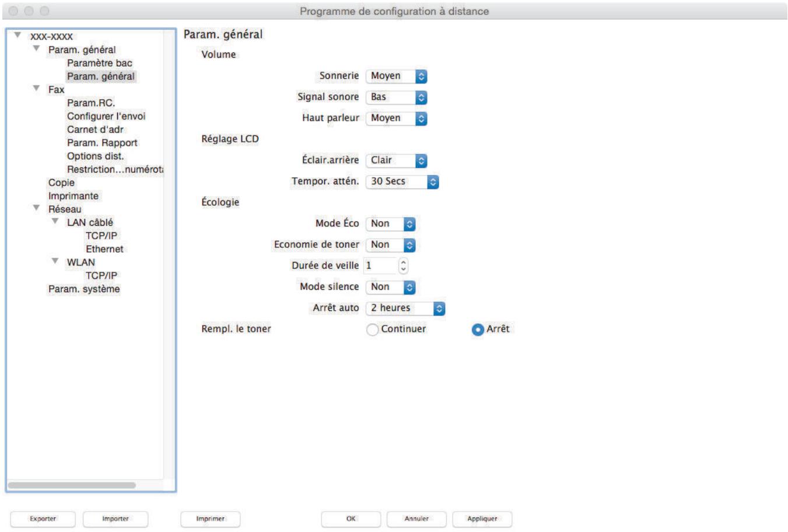The height and width of the screenshot is (532, 788).
Task: Open Param.RC. under Fax
Action: pos(91,103)
